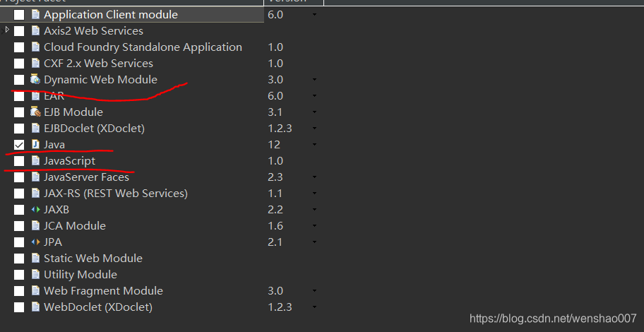Click the Cloud Foundry Standalone Application icon
Screen dimensions: 644x332
(x=35, y=47)
